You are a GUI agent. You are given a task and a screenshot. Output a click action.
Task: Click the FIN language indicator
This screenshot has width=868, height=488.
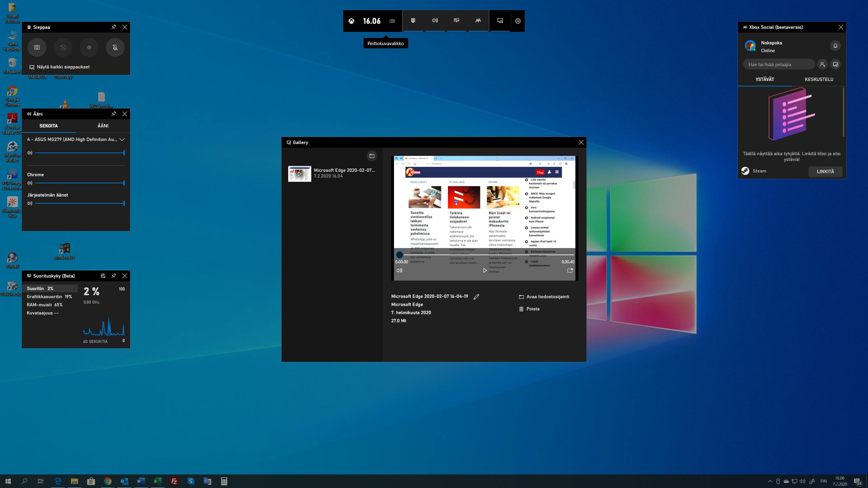tap(823, 481)
